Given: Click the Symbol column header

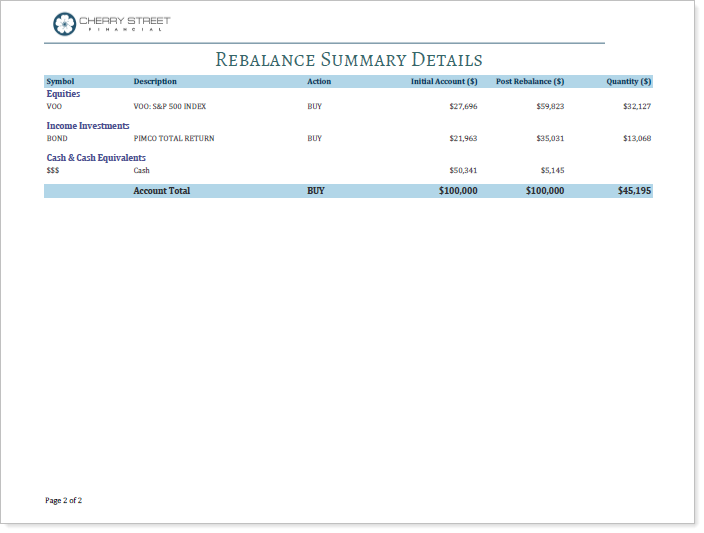Looking at the screenshot, I should 60,82.
